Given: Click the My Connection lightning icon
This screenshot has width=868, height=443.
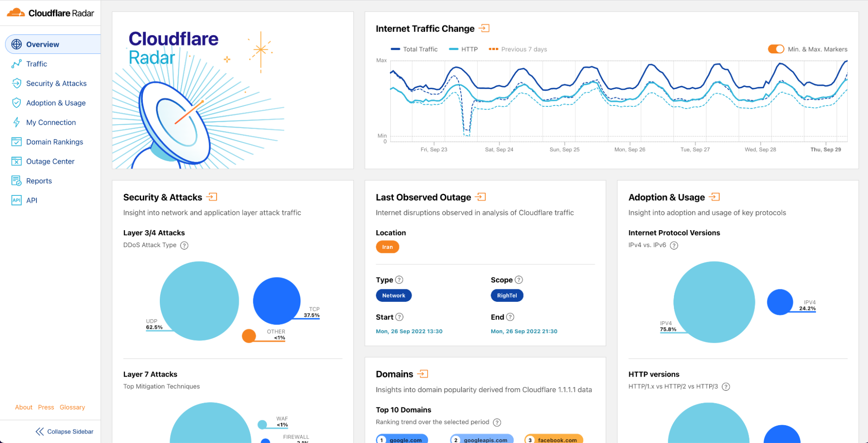Looking at the screenshot, I should (17, 122).
